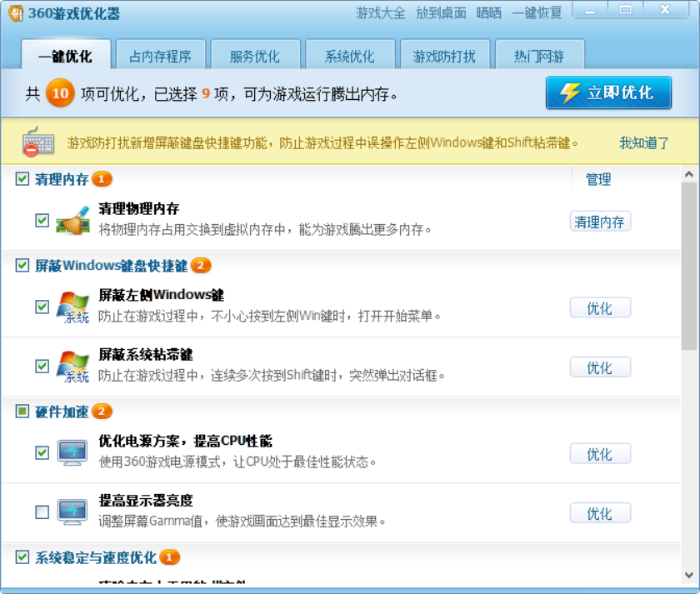Toggle the 硬件加速 group checkbox
Image resolution: width=700 pixels, height=594 pixels.
coord(22,412)
